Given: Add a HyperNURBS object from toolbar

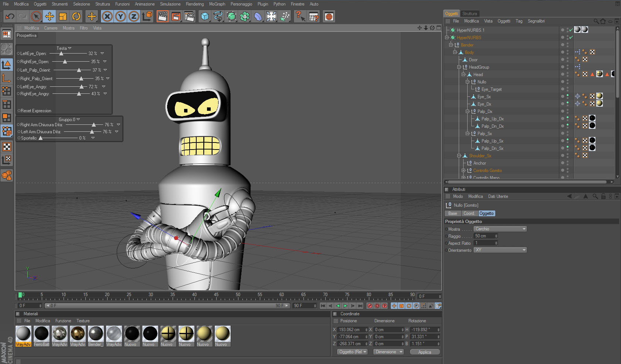Looking at the screenshot, I should point(231,17).
